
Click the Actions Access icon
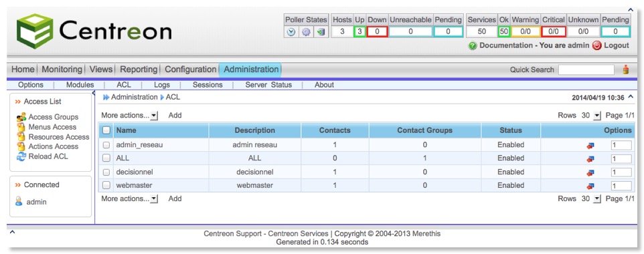pos(21,146)
